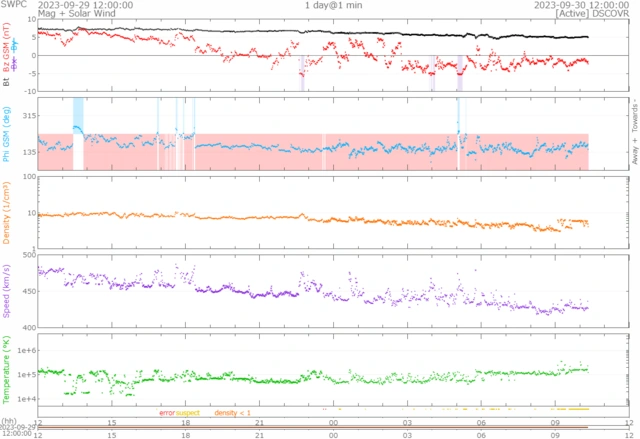Click the SWPC label in top-left corner
This screenshot has height=439, width=640.
tap(14, 5)
